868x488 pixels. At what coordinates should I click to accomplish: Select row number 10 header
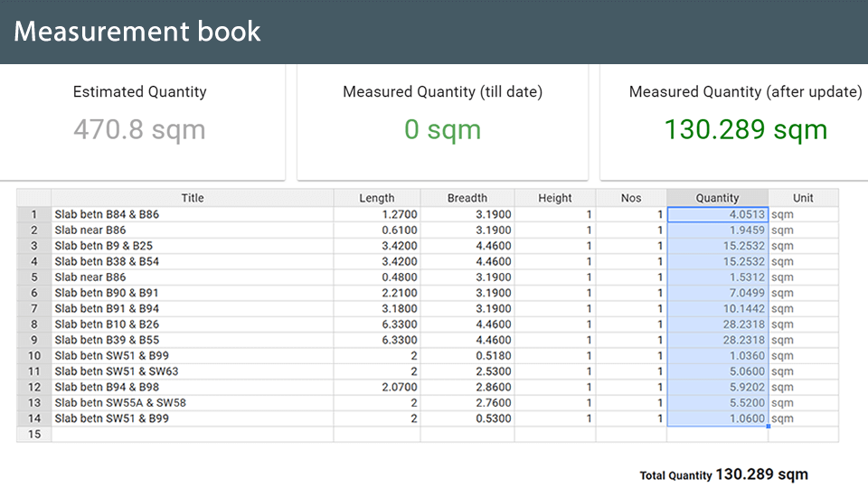[34, 356]
